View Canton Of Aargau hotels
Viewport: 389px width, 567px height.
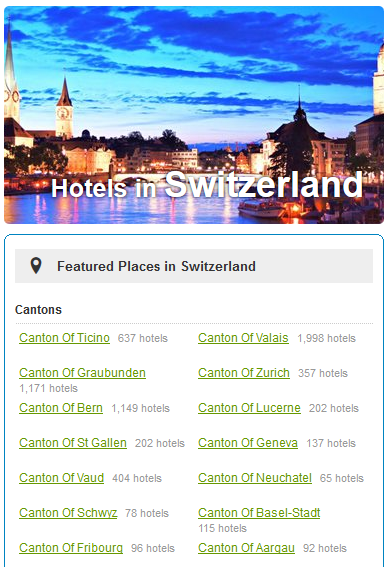(247, 548)
